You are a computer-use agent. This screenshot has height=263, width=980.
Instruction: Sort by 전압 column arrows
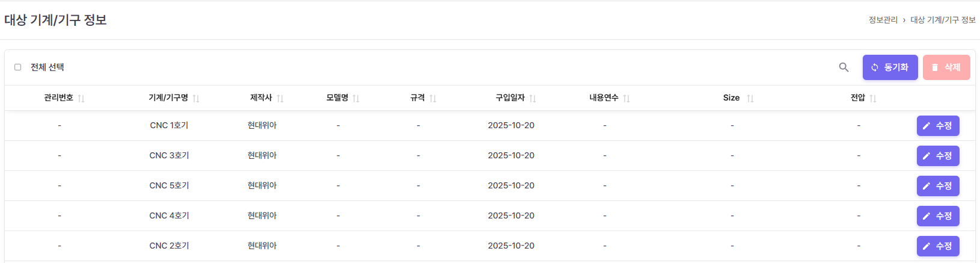click(873, 98)
